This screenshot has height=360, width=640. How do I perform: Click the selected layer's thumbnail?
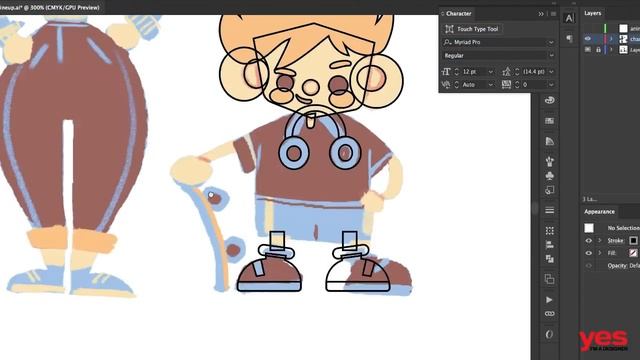point(623,39)
